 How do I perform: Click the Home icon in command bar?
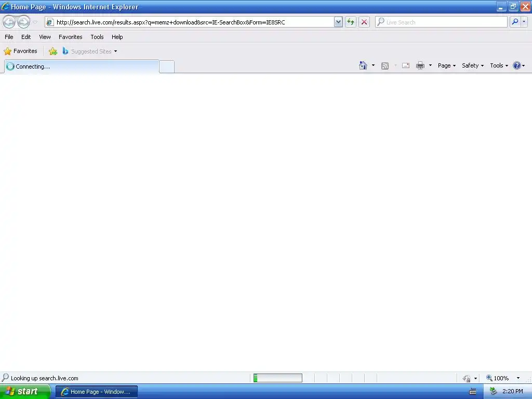[363, 65]
